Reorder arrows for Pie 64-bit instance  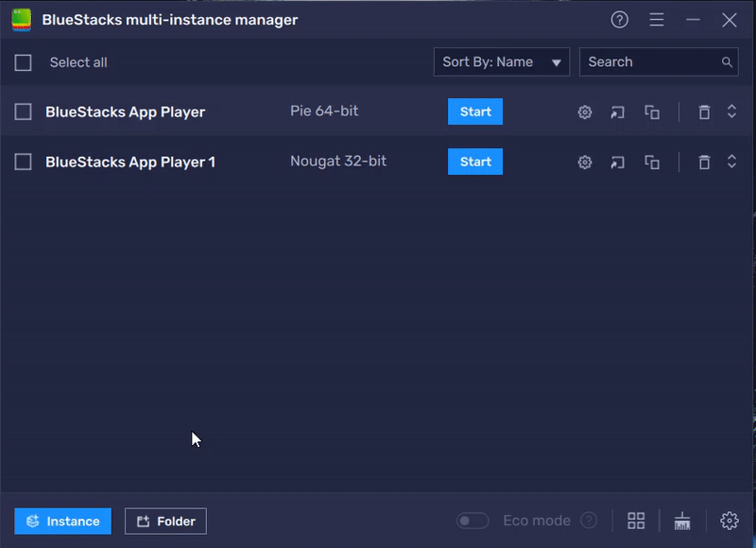(731, 111)
